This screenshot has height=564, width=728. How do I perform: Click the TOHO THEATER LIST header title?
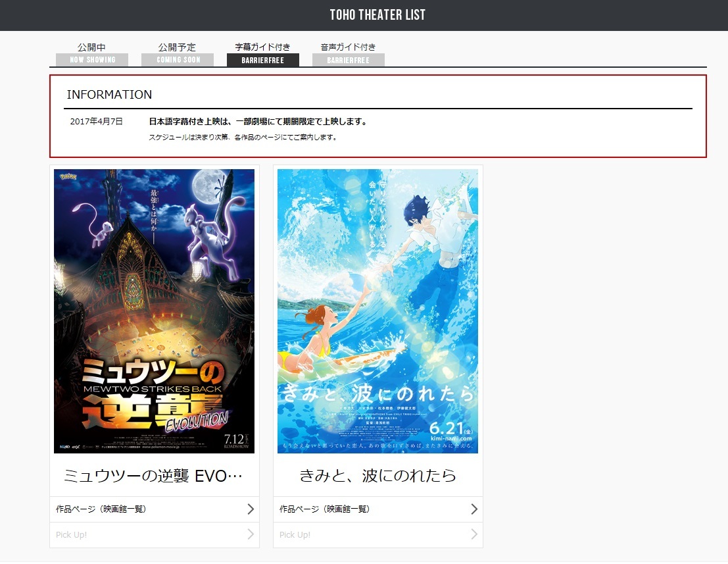pos(377,15)
